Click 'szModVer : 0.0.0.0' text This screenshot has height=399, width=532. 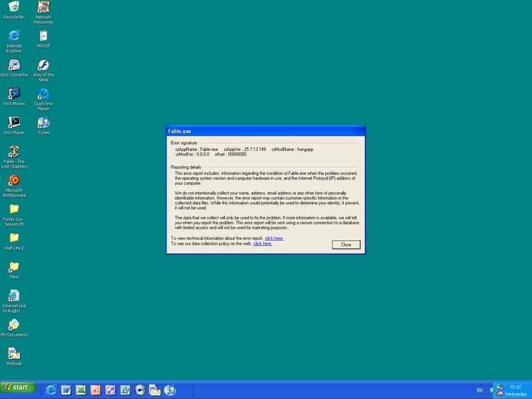(192, 154)
